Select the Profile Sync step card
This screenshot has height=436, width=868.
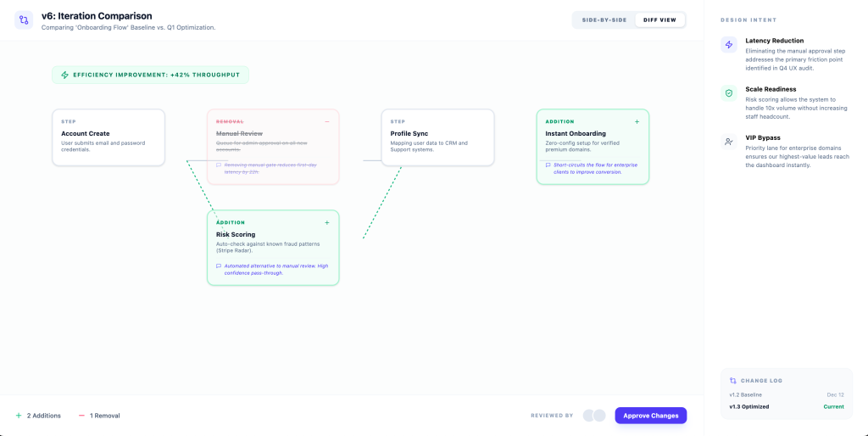[x=437, y=137]
